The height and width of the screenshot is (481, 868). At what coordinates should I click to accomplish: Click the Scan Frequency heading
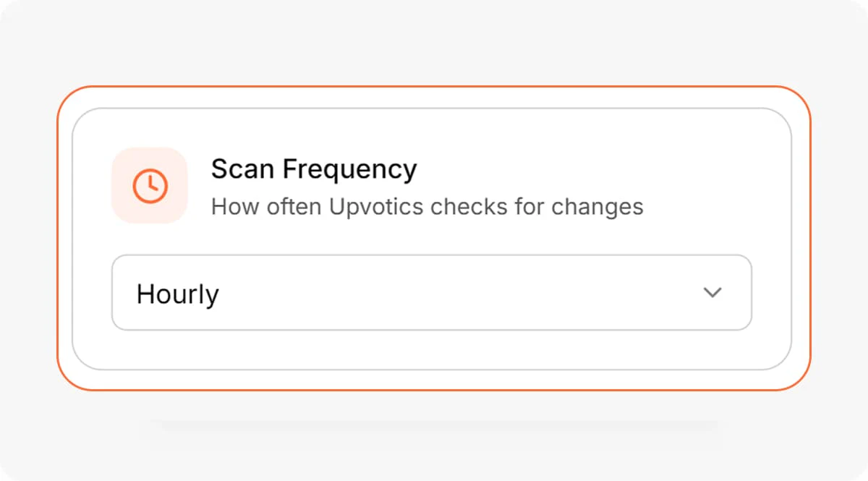(x=313, y=169)
